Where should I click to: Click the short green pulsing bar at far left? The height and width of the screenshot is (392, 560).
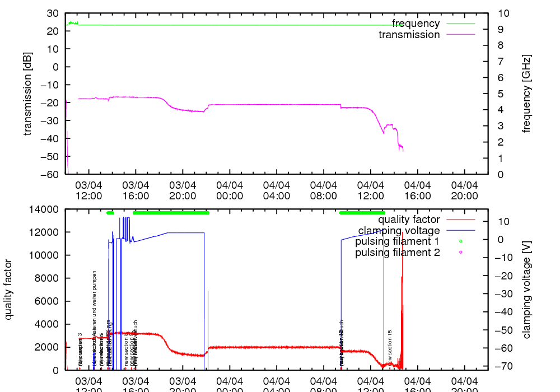[110, 213]
